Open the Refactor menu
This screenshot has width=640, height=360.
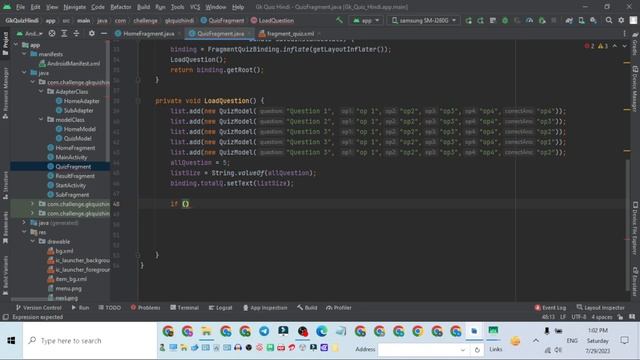(121, 7)
